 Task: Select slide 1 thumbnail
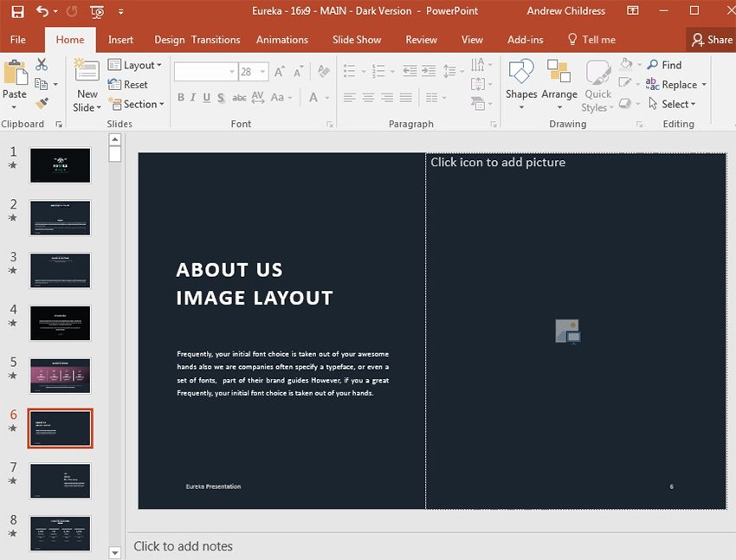60,165
